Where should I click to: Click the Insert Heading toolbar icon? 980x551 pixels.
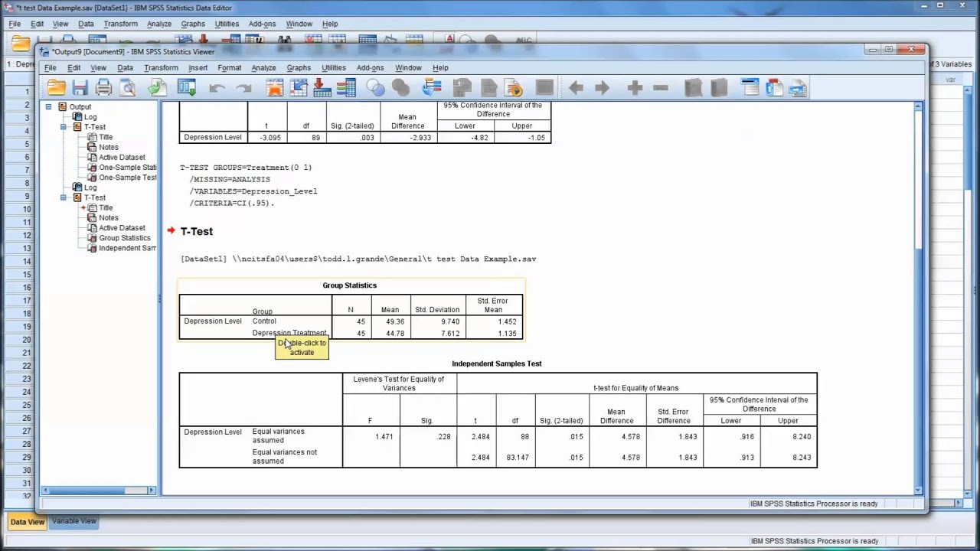[x=750, y=88]
